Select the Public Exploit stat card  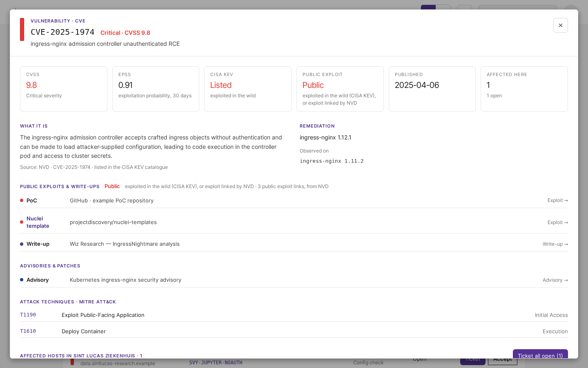pyautogui.click(x=340, y=89)
